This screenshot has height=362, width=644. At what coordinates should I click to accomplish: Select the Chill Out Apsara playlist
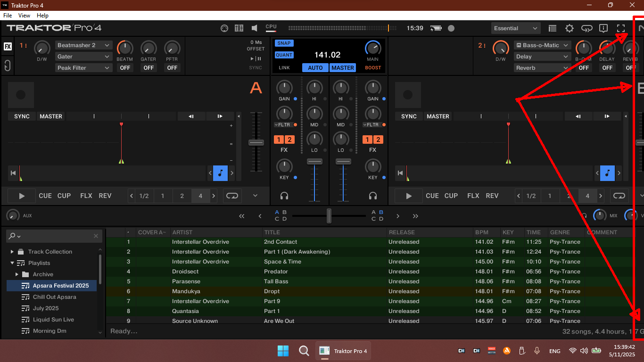pyautogui.click(x=54, y=297)
